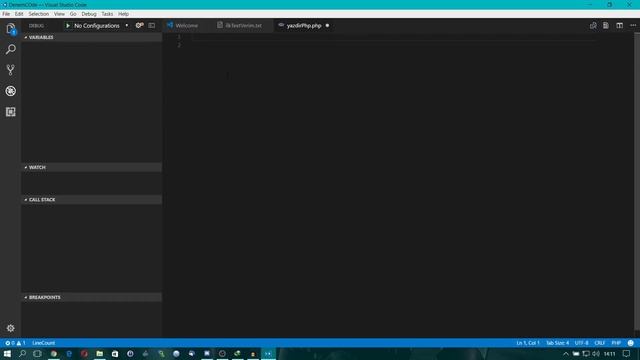The image size is (640, 360).
Task: Open the editor More Actions ellipsis
Action: click(633, 26)
